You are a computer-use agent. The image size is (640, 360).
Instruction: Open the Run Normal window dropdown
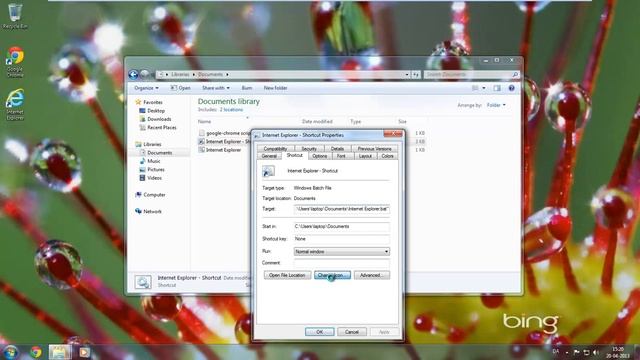pos(341,251)
